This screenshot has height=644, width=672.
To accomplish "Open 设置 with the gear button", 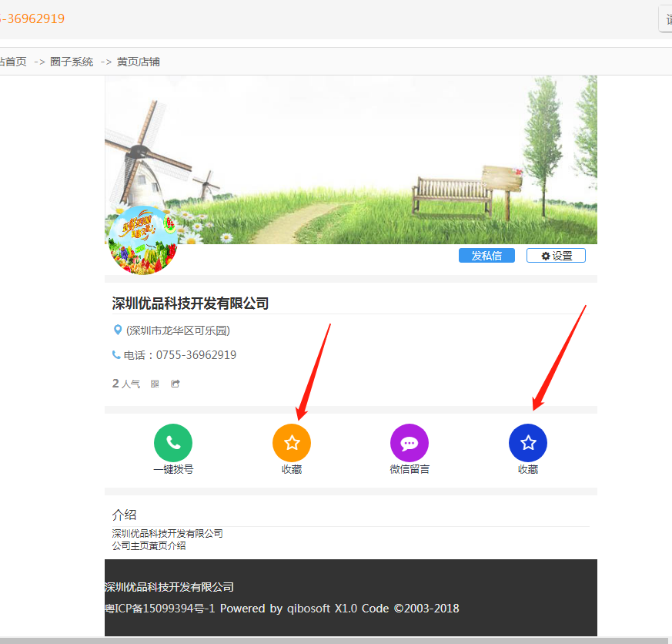I will (x=556, y=256).
